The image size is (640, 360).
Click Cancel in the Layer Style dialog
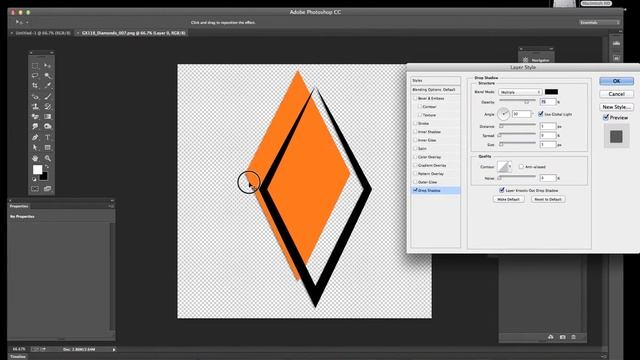coord(616,94)
